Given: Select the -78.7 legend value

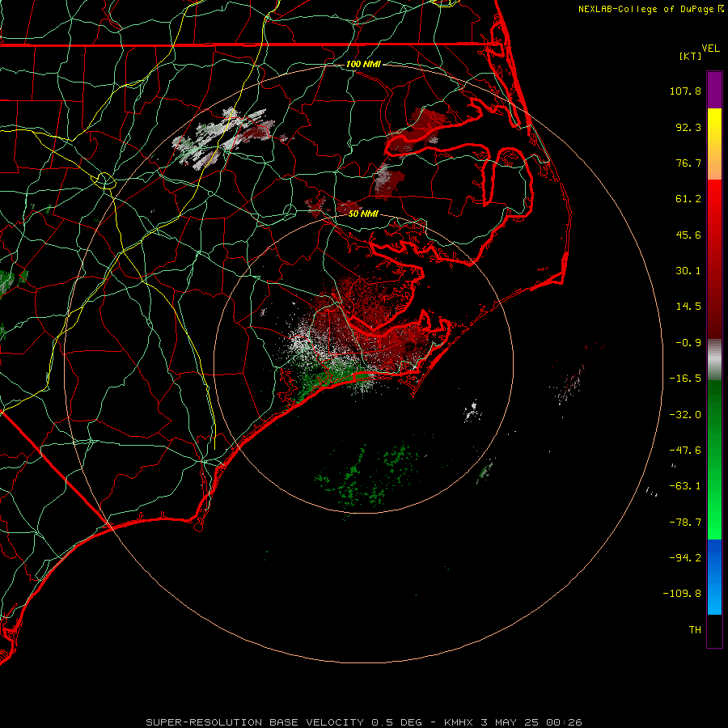Looking at the screenshot, I should [x=685, y=523].
